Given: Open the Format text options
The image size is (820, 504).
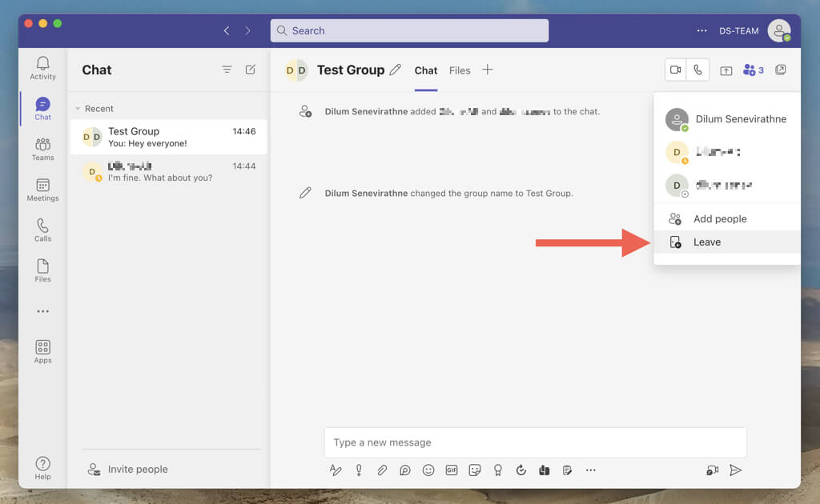Looking at the screenshot, I should (336, 470).
